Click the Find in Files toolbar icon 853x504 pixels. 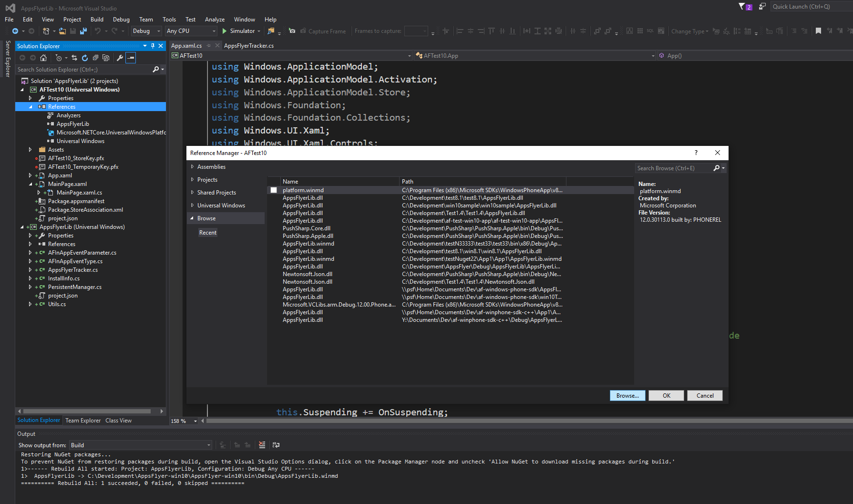click(271, 31)
